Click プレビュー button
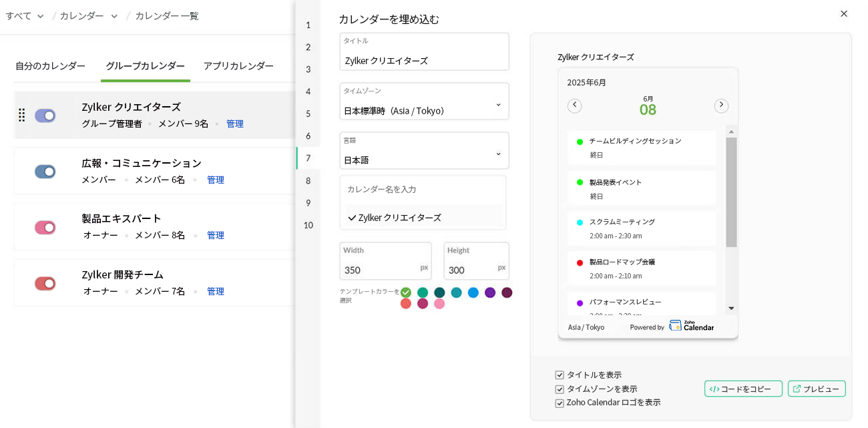 click(817, 389)
